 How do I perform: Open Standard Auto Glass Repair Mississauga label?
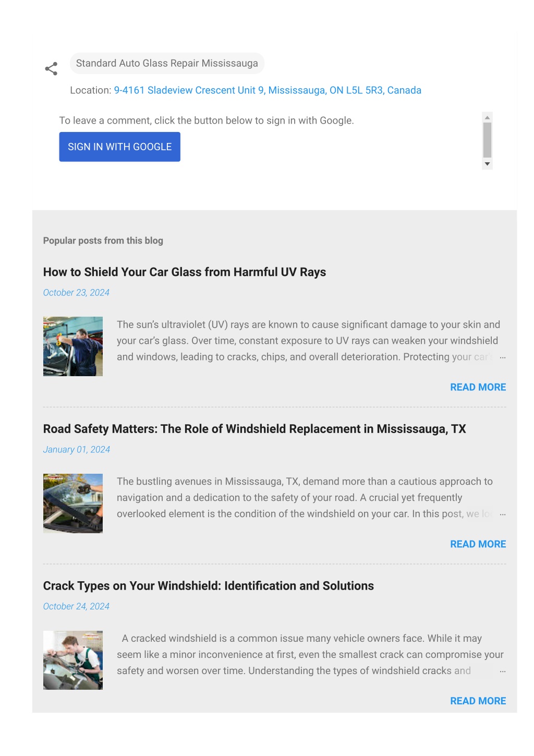click(x=167, y=63)
